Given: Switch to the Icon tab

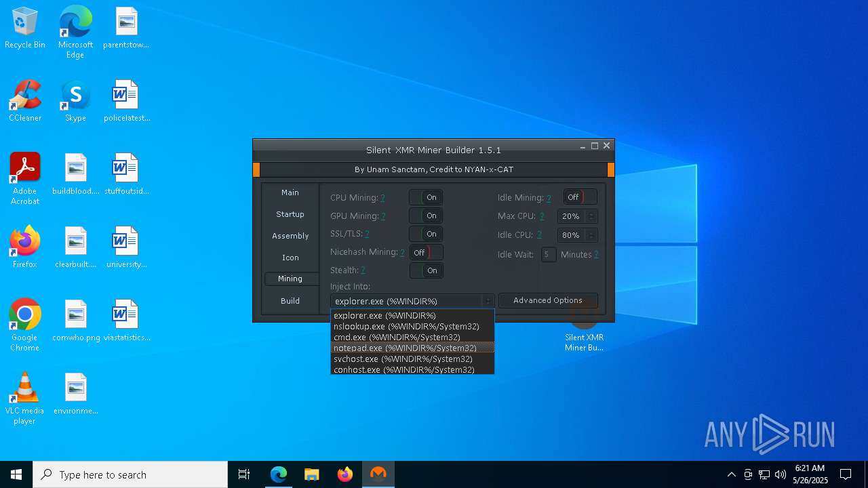Looking at the screenshot, I should click(290, 258).
